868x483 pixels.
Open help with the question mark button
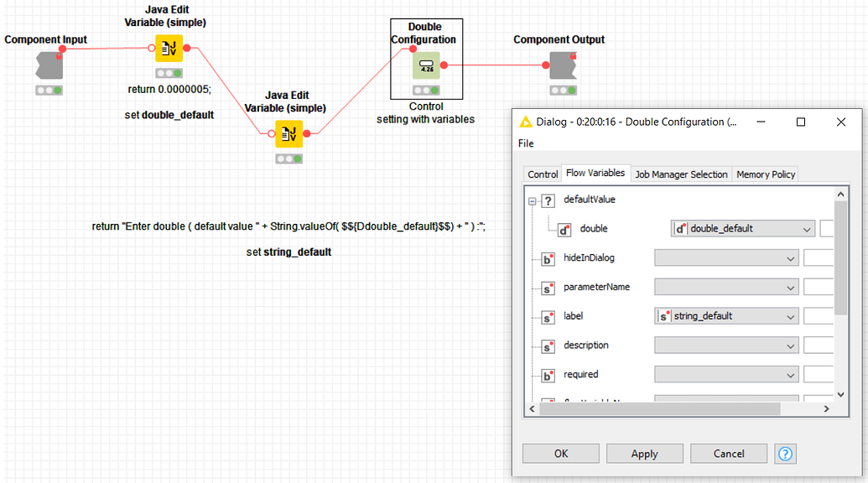(x=785, y=453)
